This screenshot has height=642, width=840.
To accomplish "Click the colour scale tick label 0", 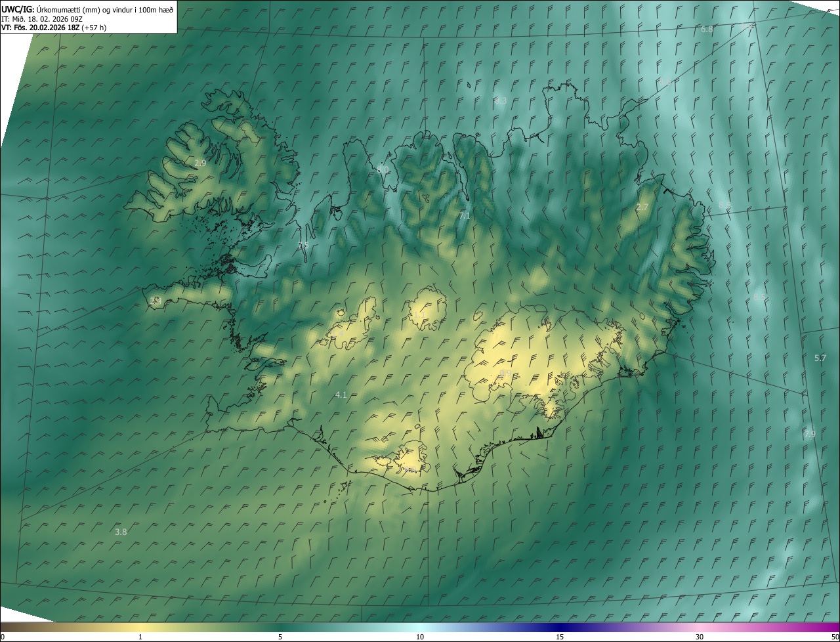I will 3,637.
